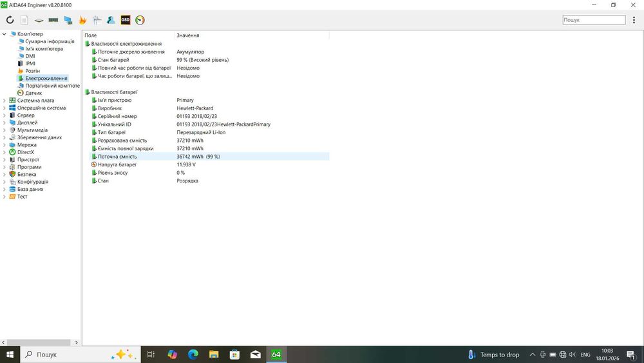The height and width of the screenshot is (363, 644).
Task: Expand the Мультимедіа tree node
Action: pos(4,130)
